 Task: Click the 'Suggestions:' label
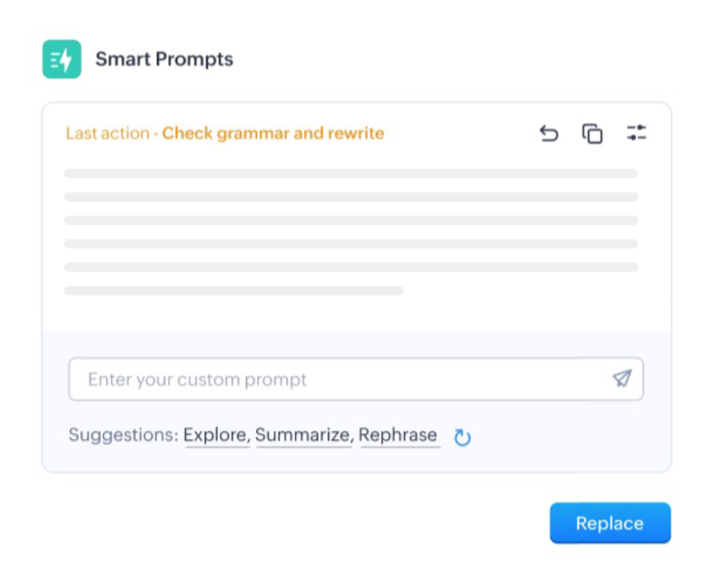[x=123, y=435]
